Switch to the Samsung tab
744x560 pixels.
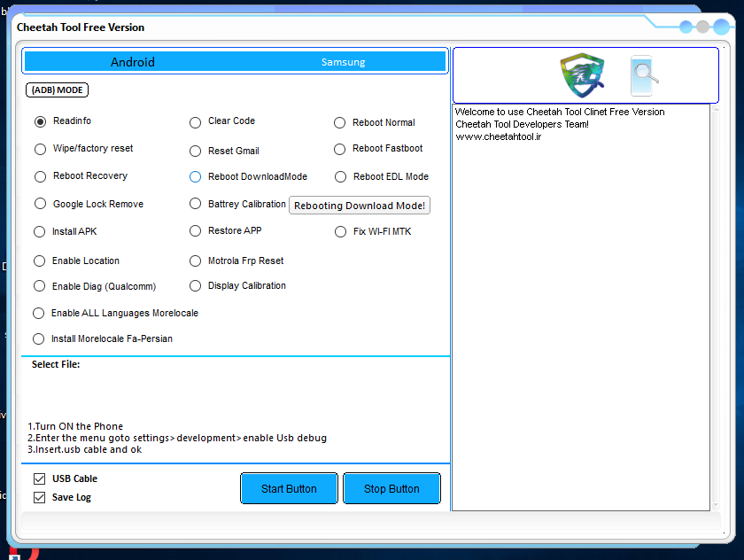pyautogui.click(x=343, y=62)
